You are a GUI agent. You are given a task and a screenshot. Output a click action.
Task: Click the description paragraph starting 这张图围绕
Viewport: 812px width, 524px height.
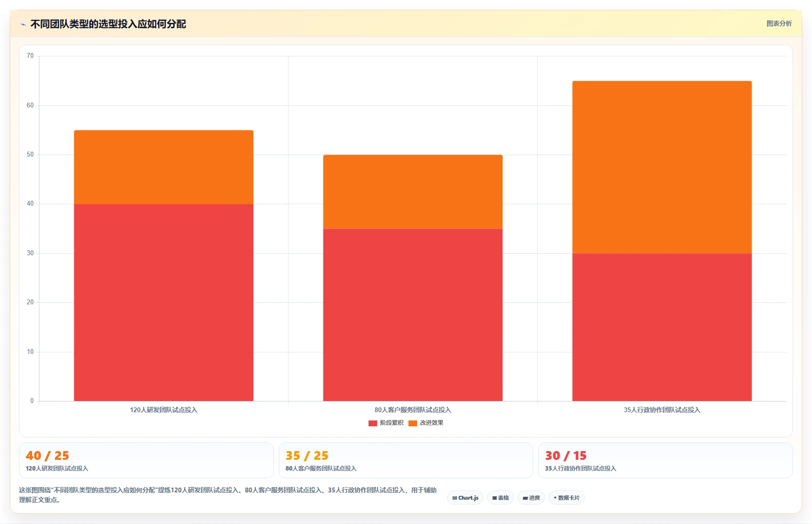click(x=228, y=495)
